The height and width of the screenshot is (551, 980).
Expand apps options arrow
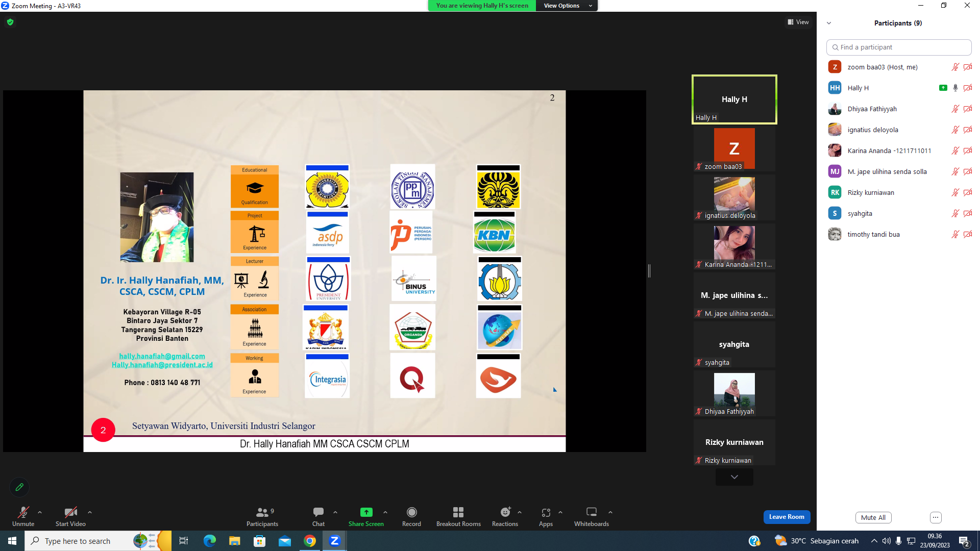[x=560, y=512]
